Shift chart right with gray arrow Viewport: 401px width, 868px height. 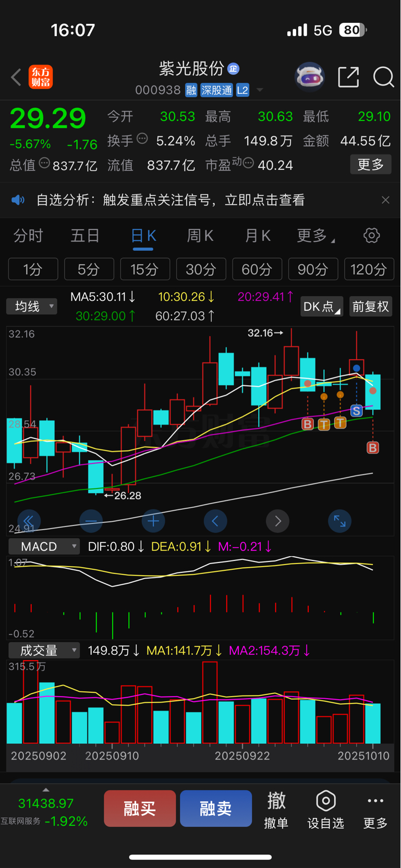click(x=277, y=521)
